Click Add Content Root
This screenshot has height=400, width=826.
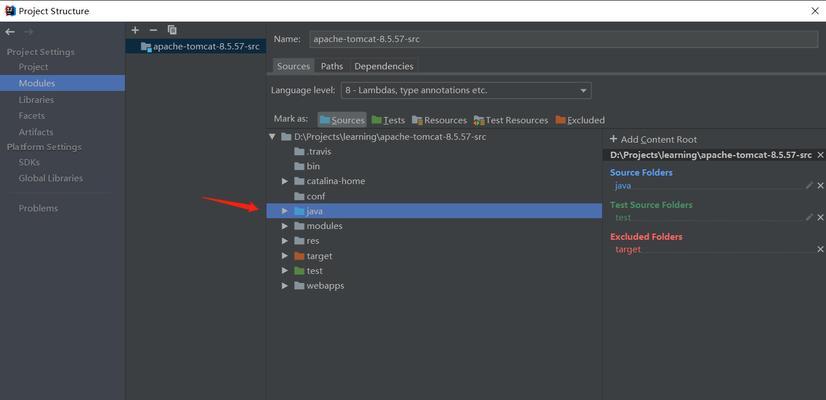click(653, 140)
